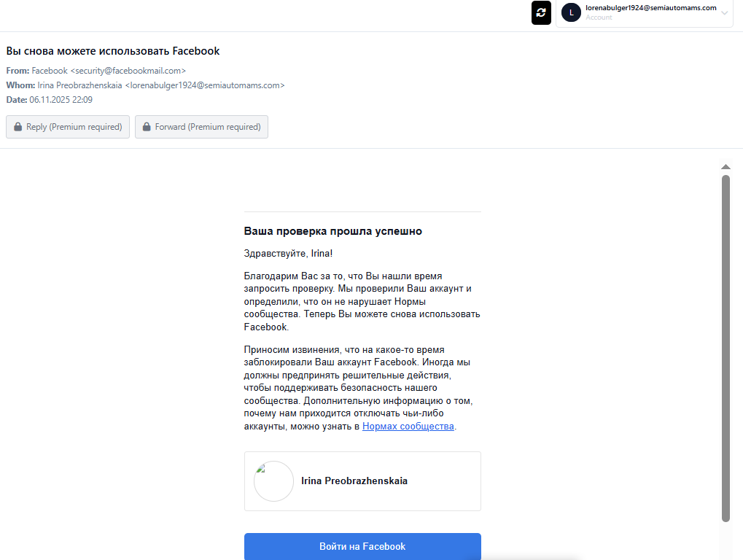
Task: Click the heading 'Ваша проверка прошла успешно'
Action: pos(333,231)
